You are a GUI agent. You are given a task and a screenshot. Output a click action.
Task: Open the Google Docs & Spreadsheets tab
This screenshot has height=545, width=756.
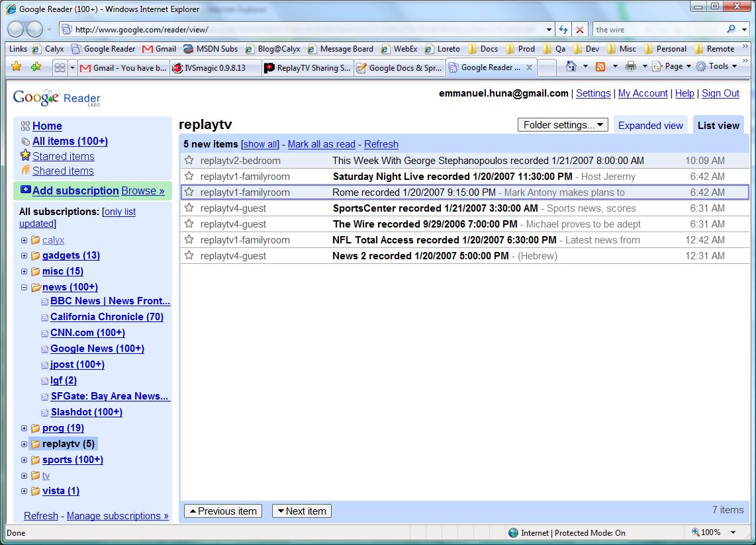(399, 68)
